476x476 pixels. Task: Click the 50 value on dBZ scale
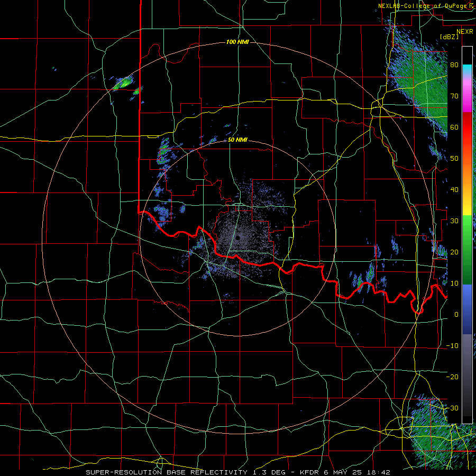click(454, 159)
